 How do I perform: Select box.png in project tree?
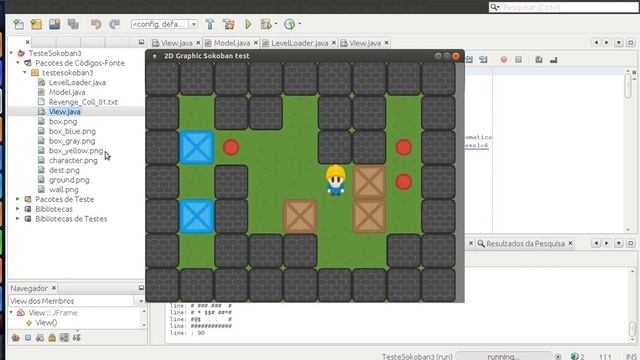coord(63,121)
